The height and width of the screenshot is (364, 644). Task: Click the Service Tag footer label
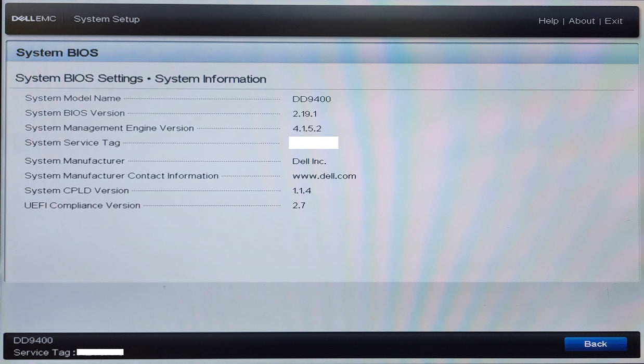pyautogui.click(x=44, y=353)
